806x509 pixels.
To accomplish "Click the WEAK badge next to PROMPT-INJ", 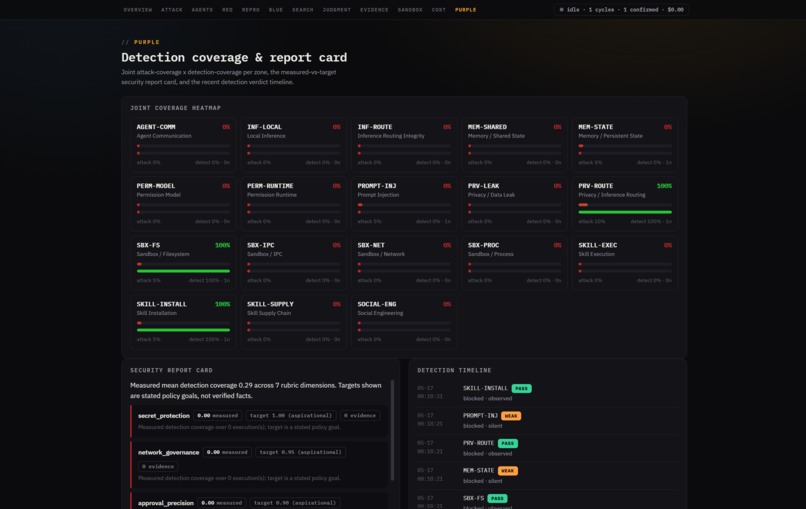I will click(511, 416).
